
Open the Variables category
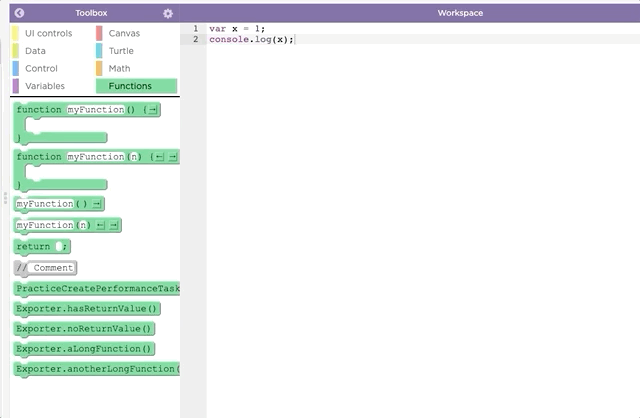click(44, 86)
